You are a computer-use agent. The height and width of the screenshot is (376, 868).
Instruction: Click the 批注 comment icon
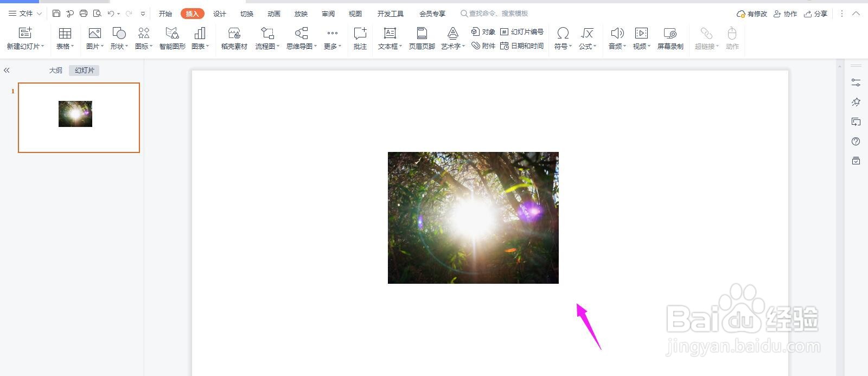pyautogui.click(x=360, y=33)
